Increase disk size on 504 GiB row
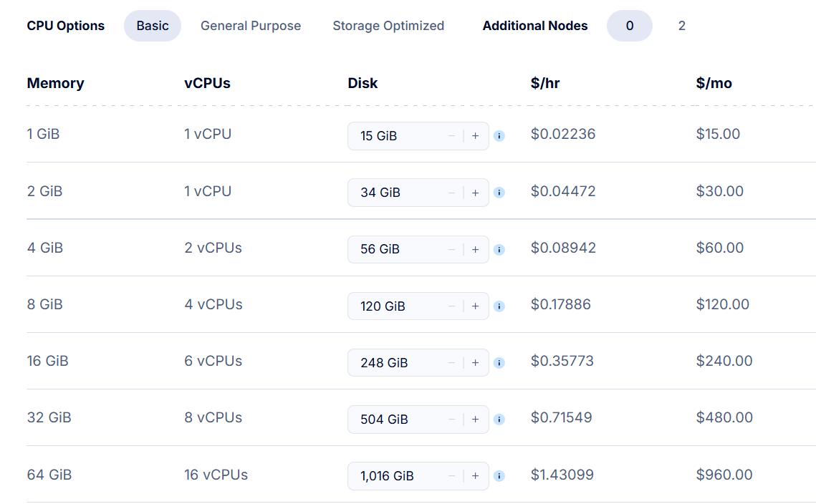816x504 pixels. point(475,419)
